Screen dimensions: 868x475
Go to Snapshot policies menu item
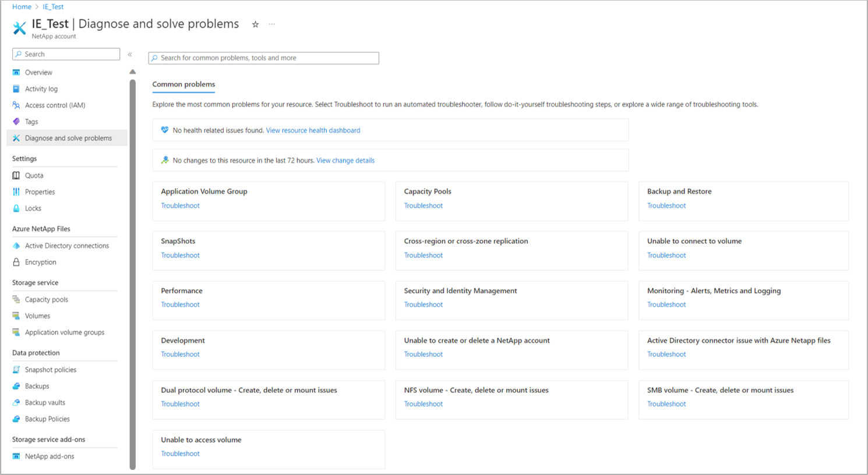point(50,370)
